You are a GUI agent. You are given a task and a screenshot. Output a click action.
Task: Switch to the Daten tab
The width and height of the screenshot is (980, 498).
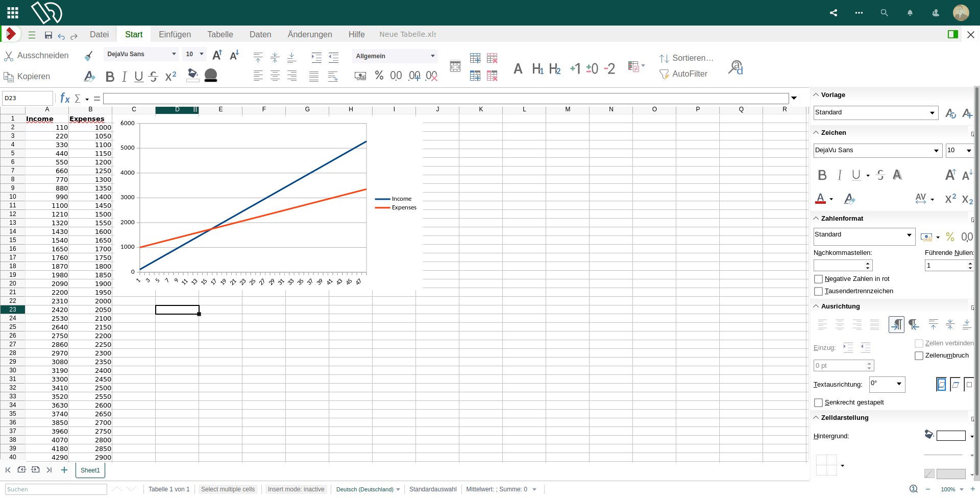coord(260,34)
